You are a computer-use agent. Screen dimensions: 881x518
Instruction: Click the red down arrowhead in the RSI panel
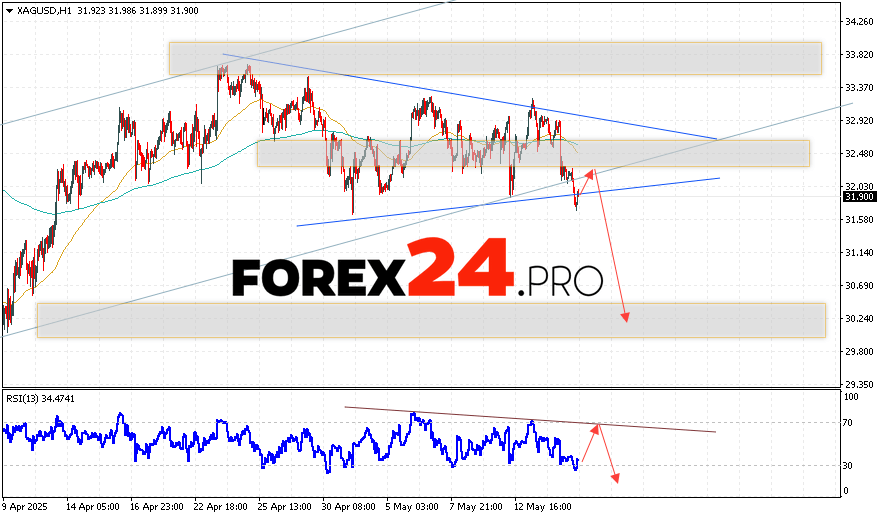[x=614, y=479]
